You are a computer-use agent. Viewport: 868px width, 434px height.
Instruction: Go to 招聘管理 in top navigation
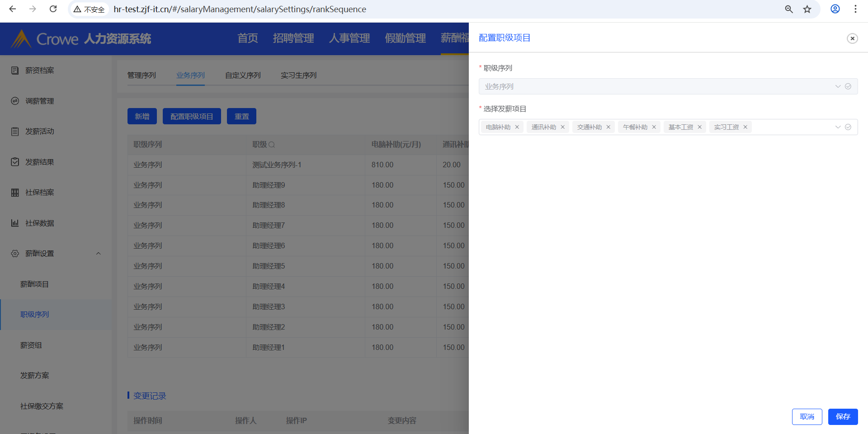(293, 38)
